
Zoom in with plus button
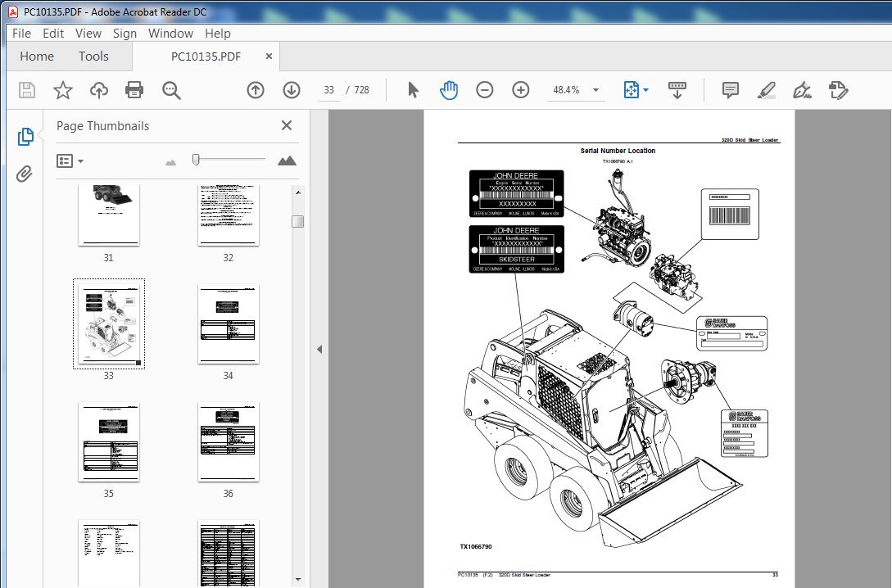(x=520, y=90)
